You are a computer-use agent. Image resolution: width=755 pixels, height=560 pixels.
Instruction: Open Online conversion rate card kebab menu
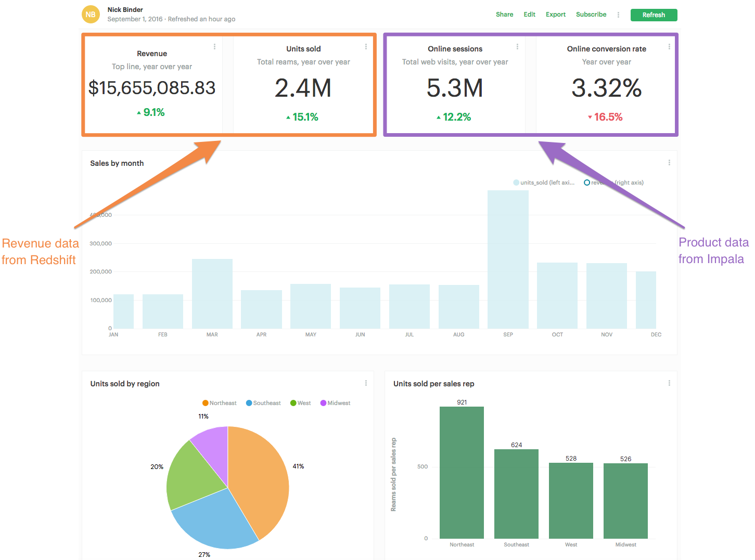(669, 47)
